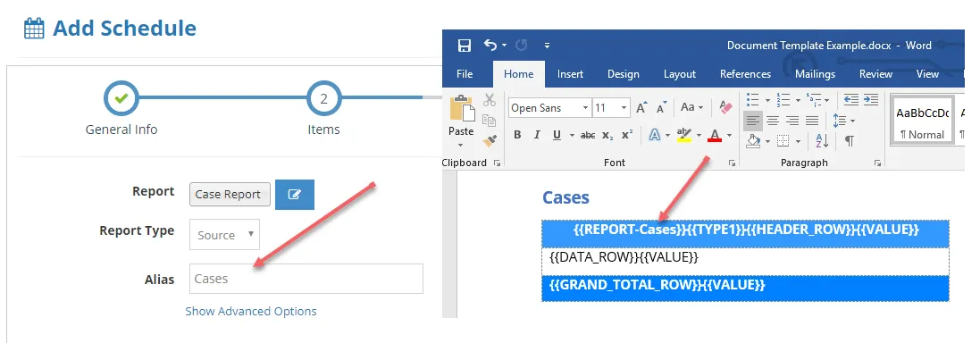Click the General Info step circle
This screenshot has height=343, width=980.
tap(121, 98)
